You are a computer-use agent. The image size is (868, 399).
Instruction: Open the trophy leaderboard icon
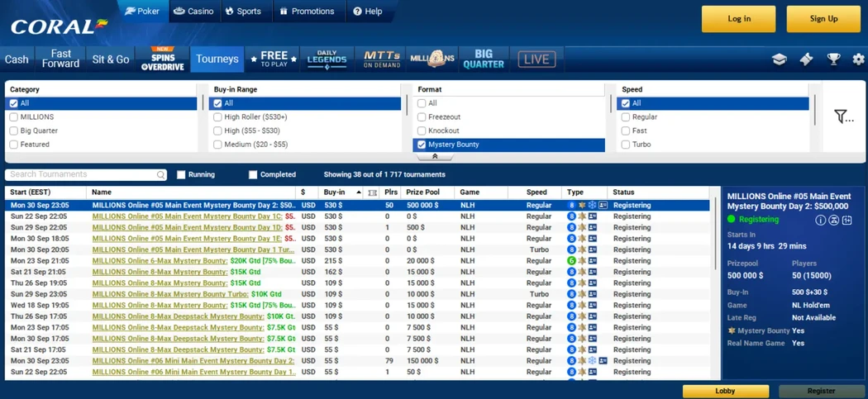pyautogui.click(x=833, y=59)
